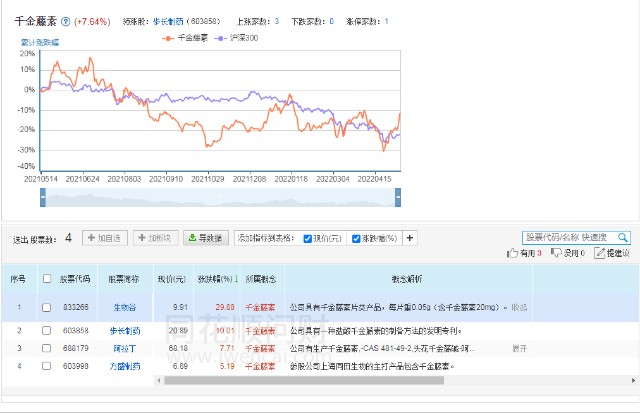Click the table horizontal scrollbar thumb
640x413 pixels.
[x=304, y=380]
